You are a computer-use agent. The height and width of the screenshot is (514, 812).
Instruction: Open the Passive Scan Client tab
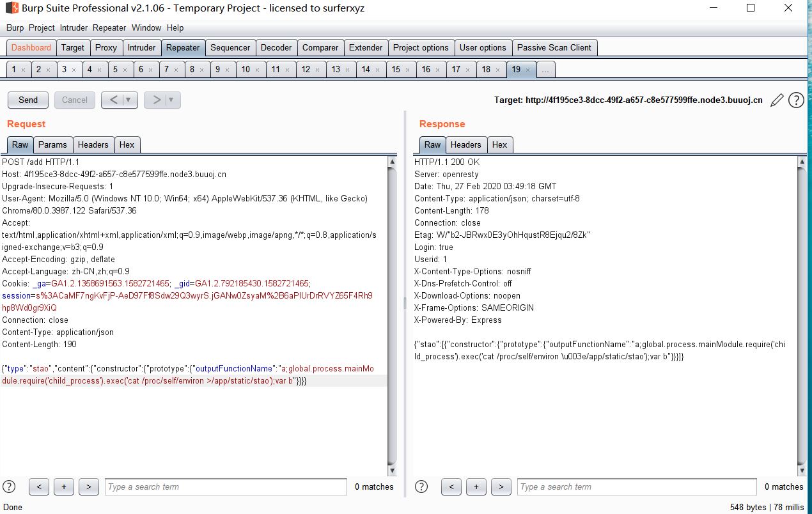554,47
